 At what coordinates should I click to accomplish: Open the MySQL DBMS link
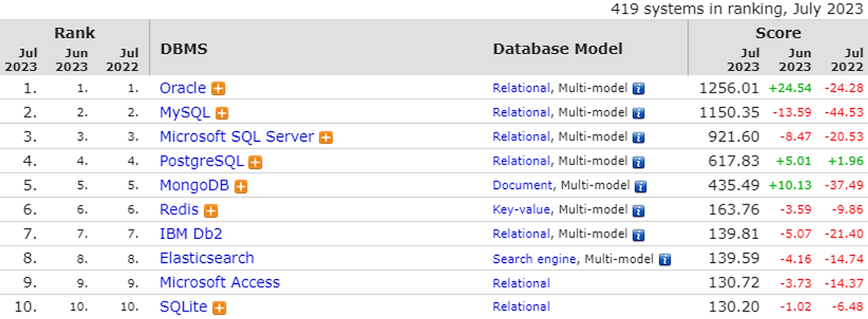click(184, 113)
